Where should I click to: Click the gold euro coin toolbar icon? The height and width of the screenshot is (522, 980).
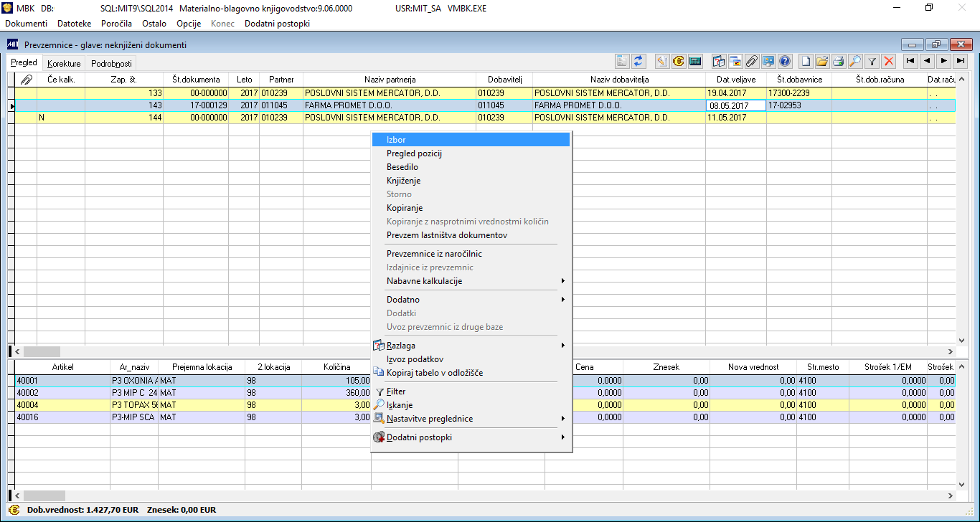coord(678,62)
